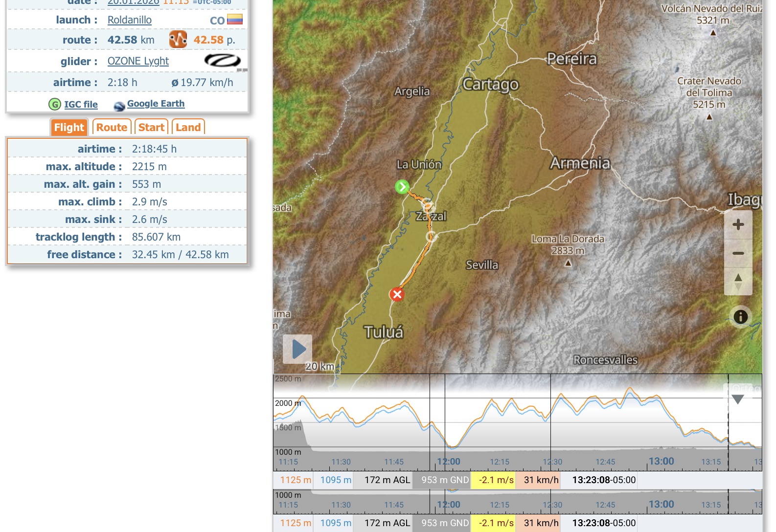Image resolution: width=776 pixels, height=532 pixels.
Task: Click the Cartago city label on map
Action: click(x=491, y=85)
